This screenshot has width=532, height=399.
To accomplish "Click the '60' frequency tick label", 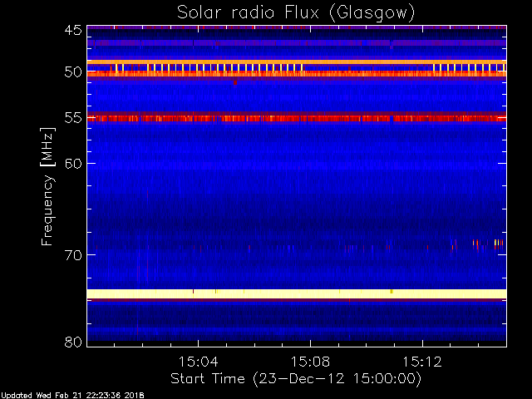I will (73, 163).
